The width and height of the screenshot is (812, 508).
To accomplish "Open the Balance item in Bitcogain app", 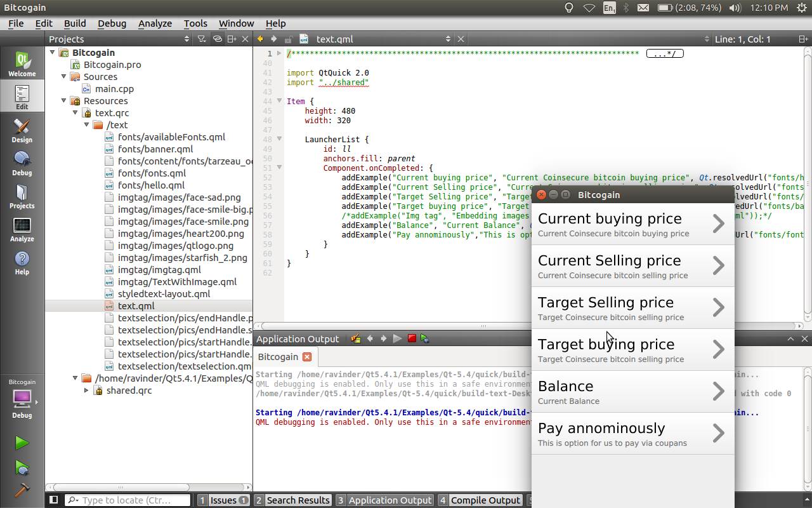I will (632, 391).
